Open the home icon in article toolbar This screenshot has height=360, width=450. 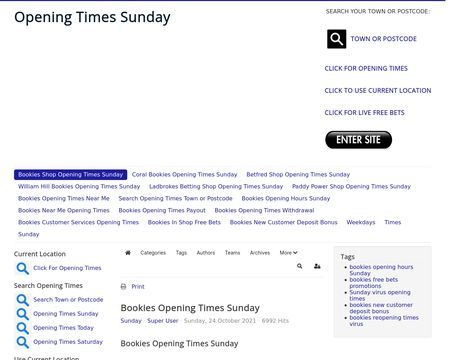[128, 253]
